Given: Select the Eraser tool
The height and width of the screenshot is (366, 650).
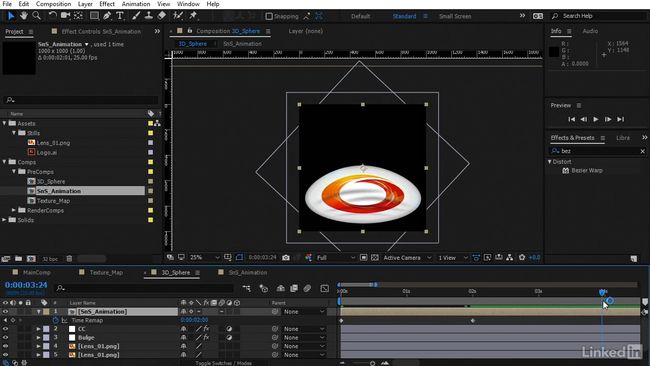Looking at the screenshot, I should 161,16.
